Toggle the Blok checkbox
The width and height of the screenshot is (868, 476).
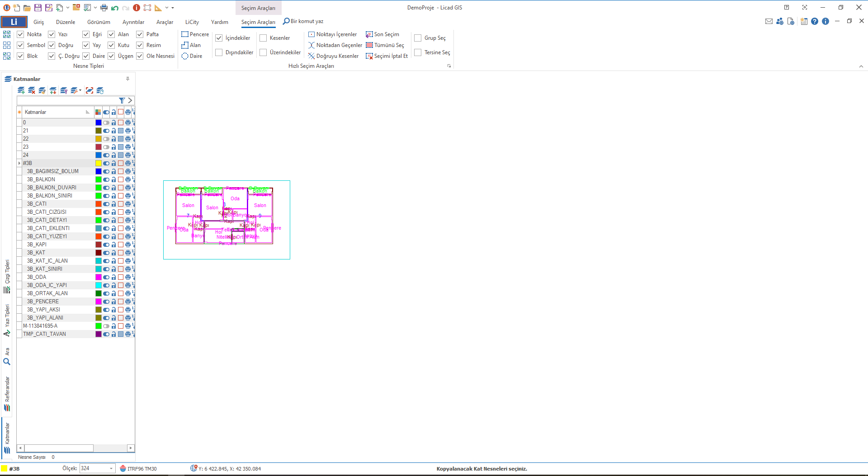[20, 56]
